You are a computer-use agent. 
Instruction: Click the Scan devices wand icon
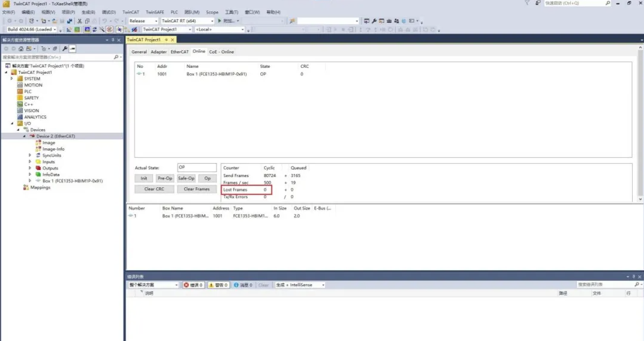click(x=102, y=29)
